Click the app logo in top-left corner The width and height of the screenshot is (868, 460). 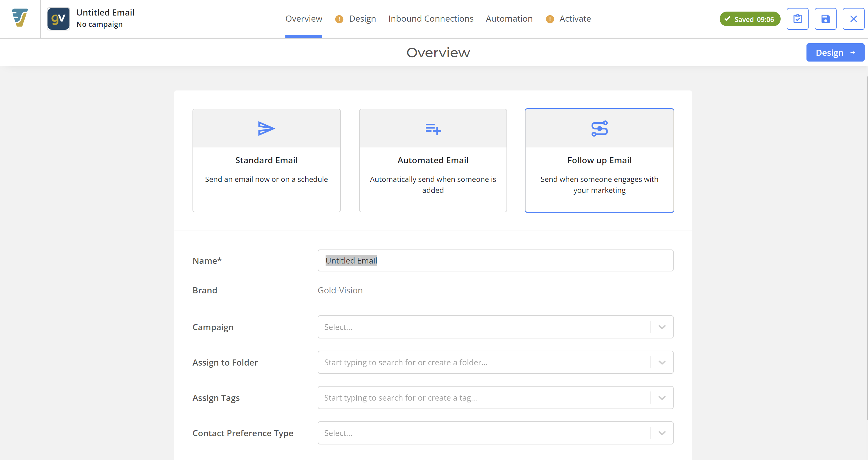20,18
